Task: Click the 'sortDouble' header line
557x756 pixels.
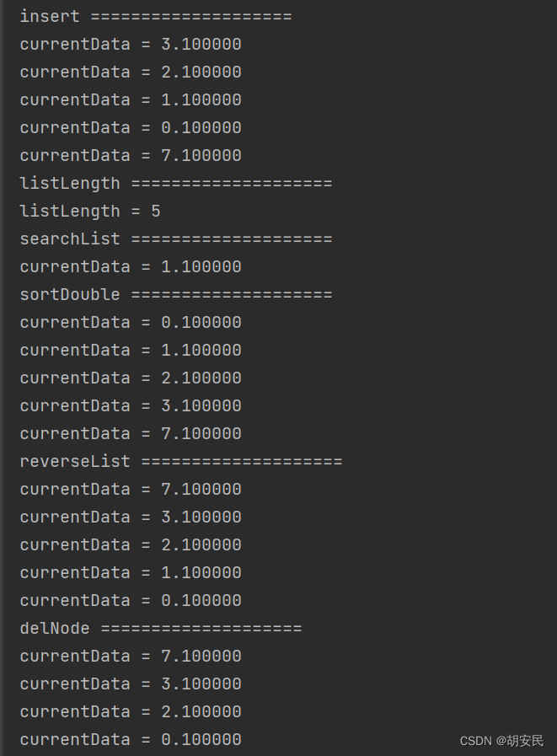Action: click(x=175, y=294)
